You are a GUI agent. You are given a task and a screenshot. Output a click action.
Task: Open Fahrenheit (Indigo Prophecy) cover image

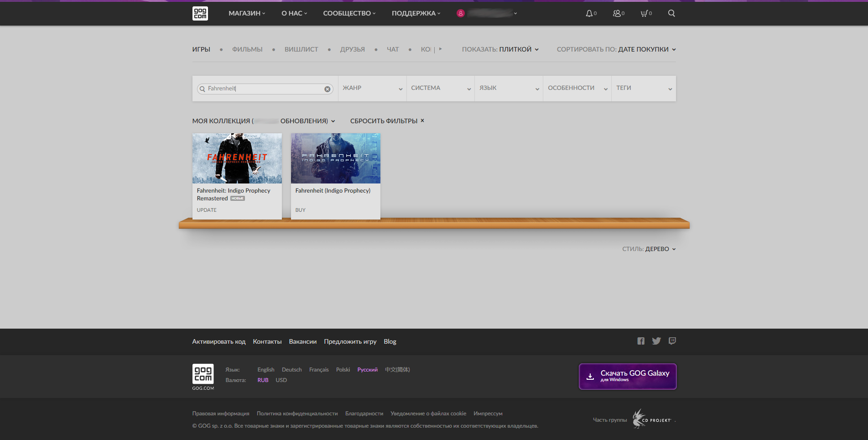point(336,158)
